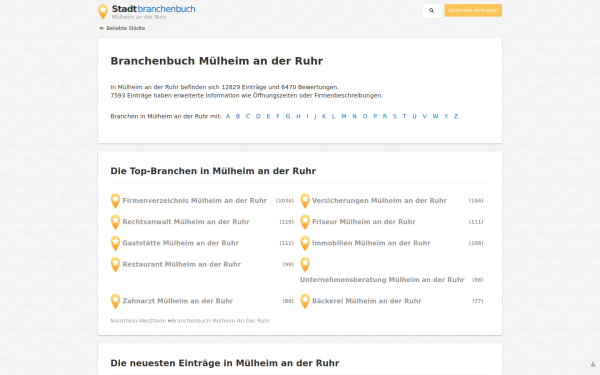Screen dimensions: 600x375
Task: Select letter H in branch index
Action: [x=298, y=116]
